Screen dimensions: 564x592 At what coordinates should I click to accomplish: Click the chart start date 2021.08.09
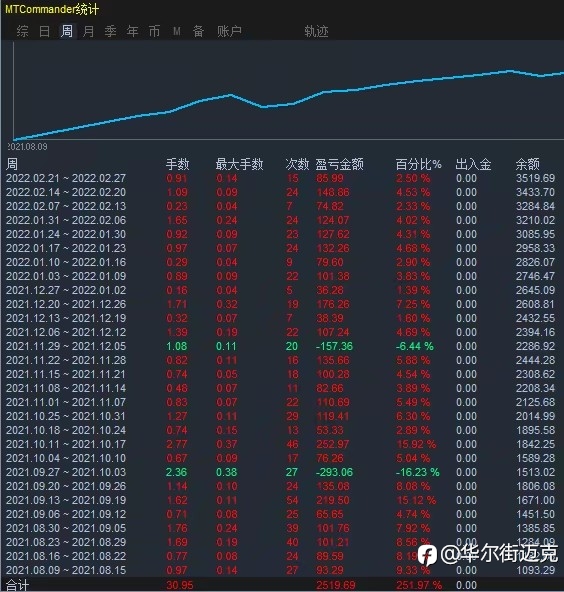pyautogui.click(x=28, y=146)
